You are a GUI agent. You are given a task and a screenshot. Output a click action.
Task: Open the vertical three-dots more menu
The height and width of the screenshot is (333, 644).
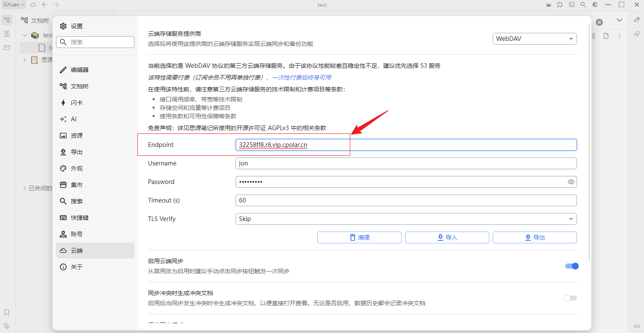point(620,36)
